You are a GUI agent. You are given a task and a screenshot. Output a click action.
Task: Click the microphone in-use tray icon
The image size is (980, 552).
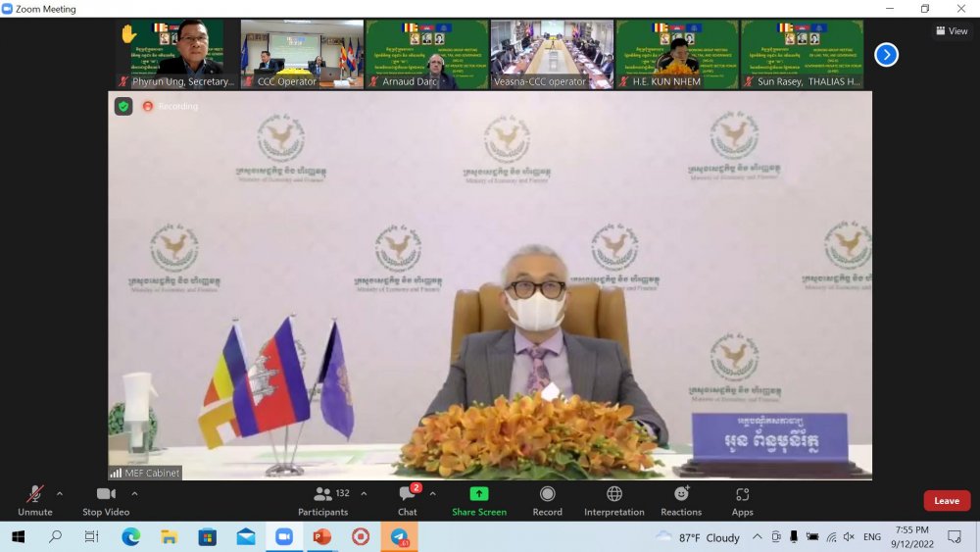click(x=794, y=537)
